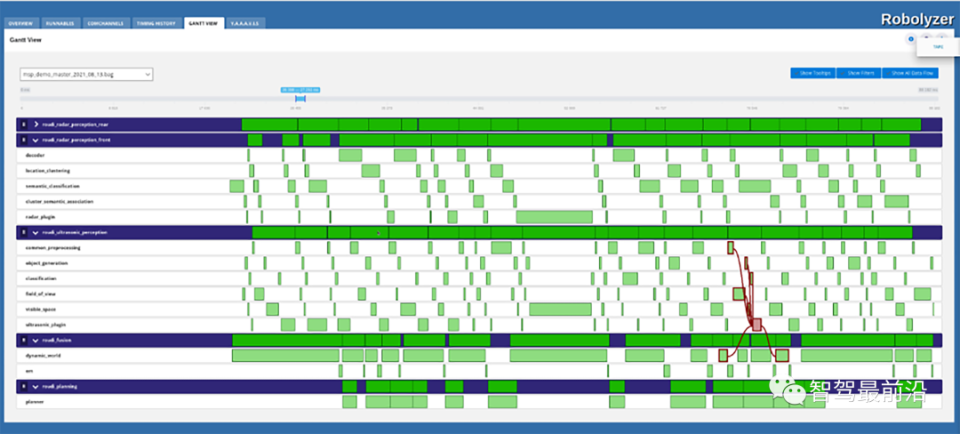
Task: Select the Gantt View tab
Action: click(203, 23)
